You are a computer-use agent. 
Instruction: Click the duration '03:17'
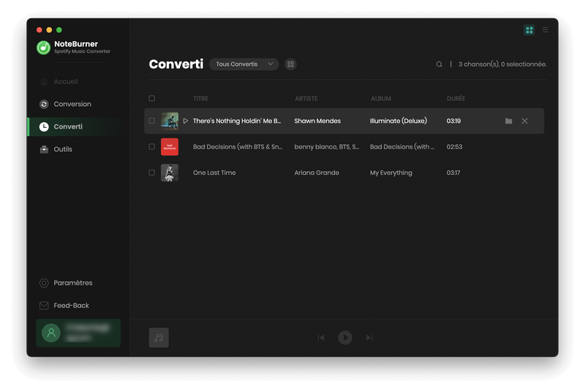pos(453,173)
